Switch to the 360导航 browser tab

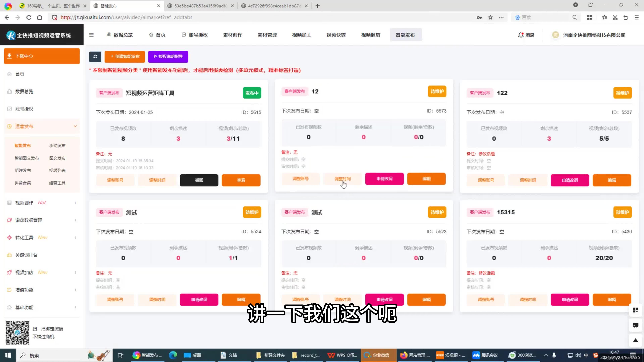point(50,6)
